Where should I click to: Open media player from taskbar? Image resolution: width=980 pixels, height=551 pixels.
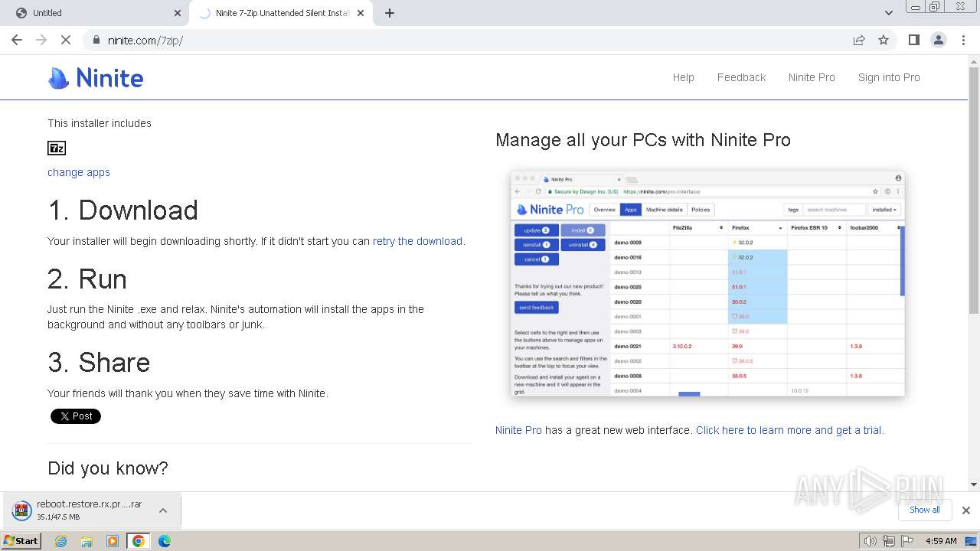tap(113, 541)
